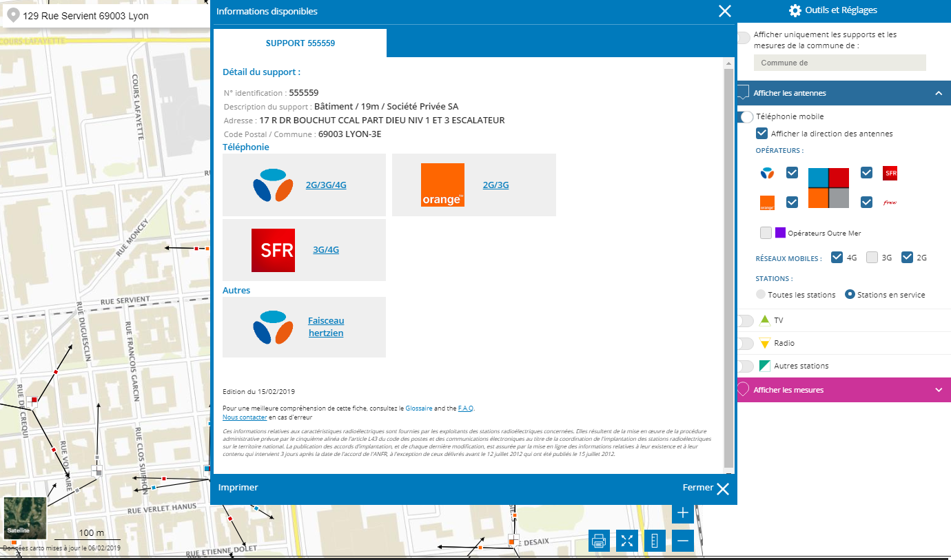
Task: Open the F.A.Q. link
Action: coord(466,408)
